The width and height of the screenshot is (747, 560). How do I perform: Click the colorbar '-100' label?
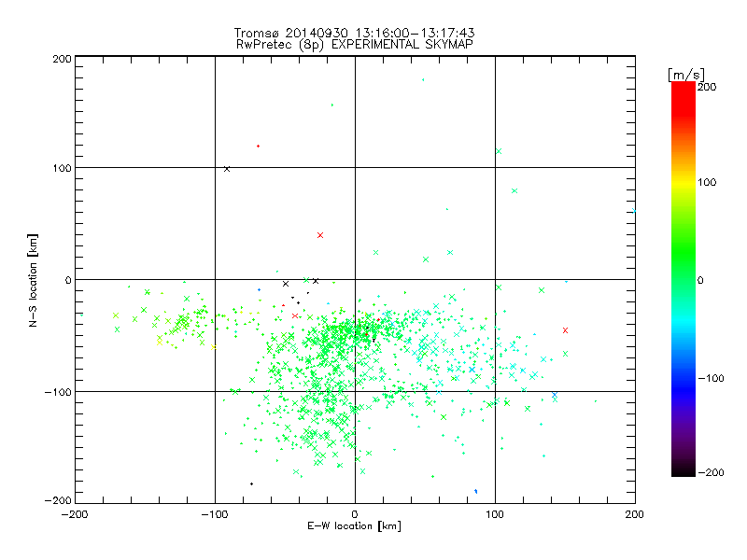[711, 378]
